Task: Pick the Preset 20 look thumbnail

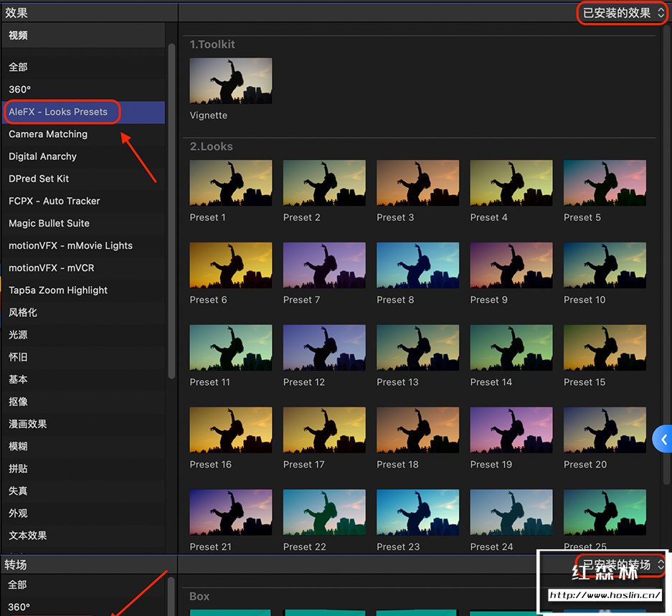Action: 605,430
